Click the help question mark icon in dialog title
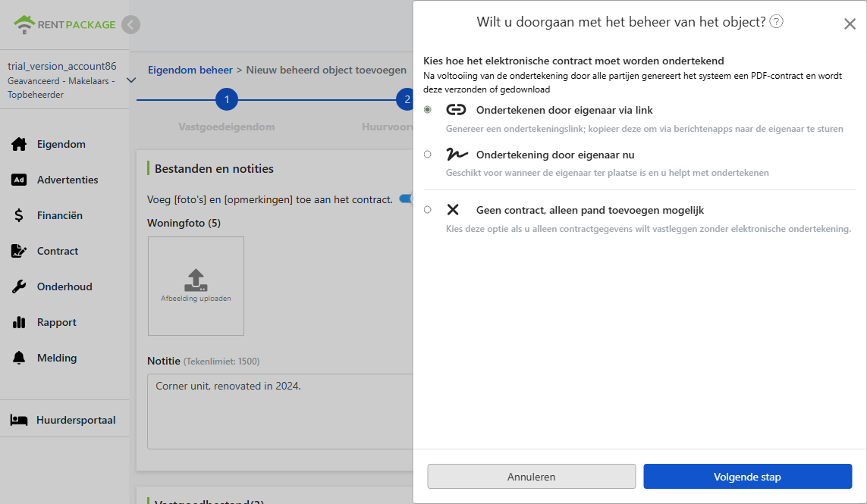This screenshot has width=867, height=504. [x=776, y=21]
